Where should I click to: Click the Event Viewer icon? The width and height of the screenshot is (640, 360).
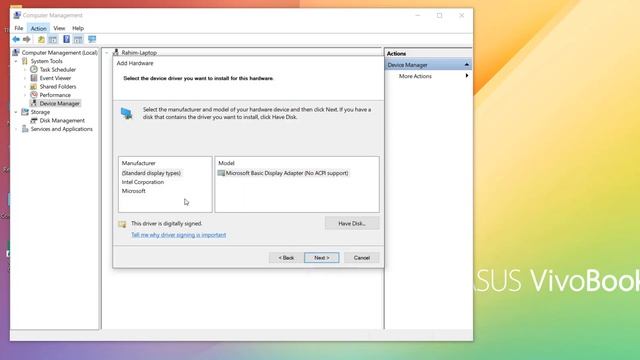click(x=34, y=78)
